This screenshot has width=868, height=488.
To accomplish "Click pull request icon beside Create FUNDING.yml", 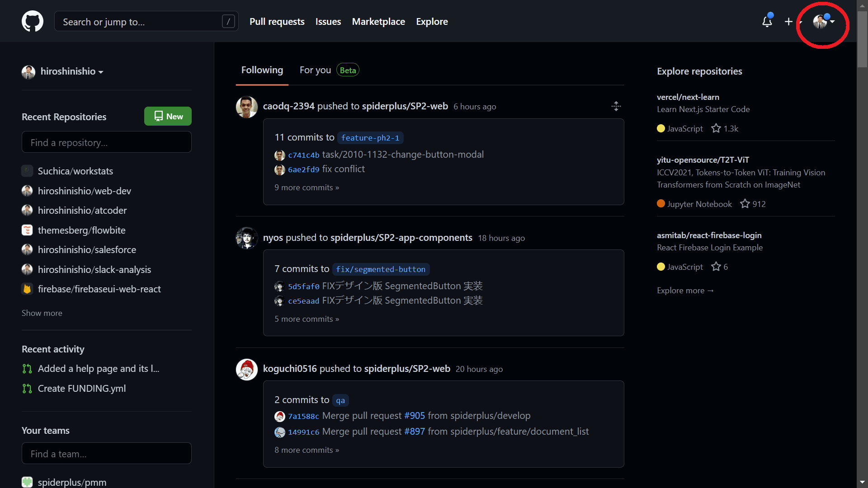I will pyautogui.click(x=27, y=389).
